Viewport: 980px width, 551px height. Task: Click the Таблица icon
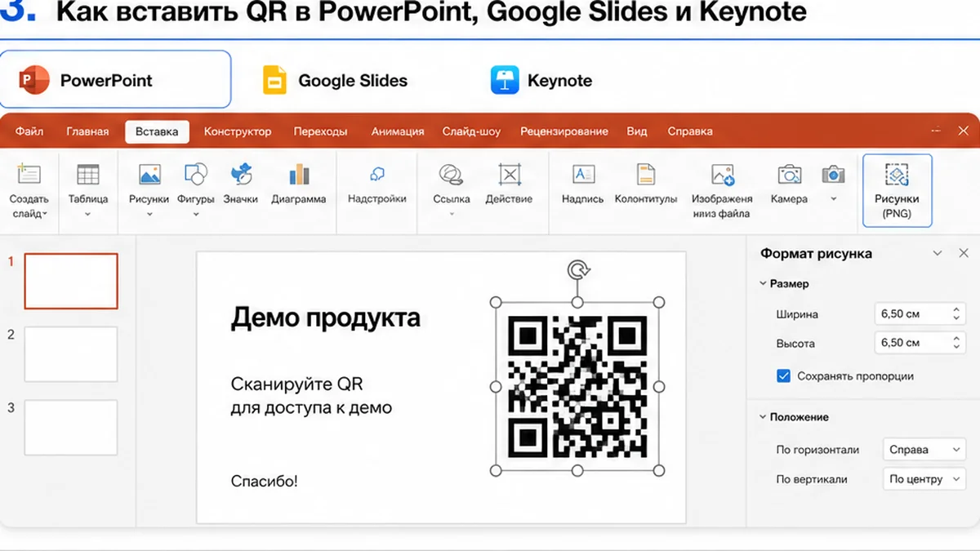(87, 174)
